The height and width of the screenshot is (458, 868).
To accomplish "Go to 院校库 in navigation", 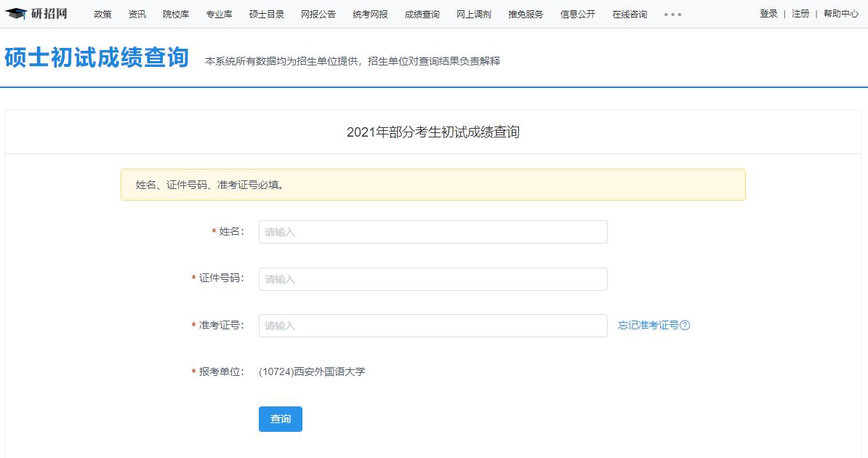I will click(175, 15).
